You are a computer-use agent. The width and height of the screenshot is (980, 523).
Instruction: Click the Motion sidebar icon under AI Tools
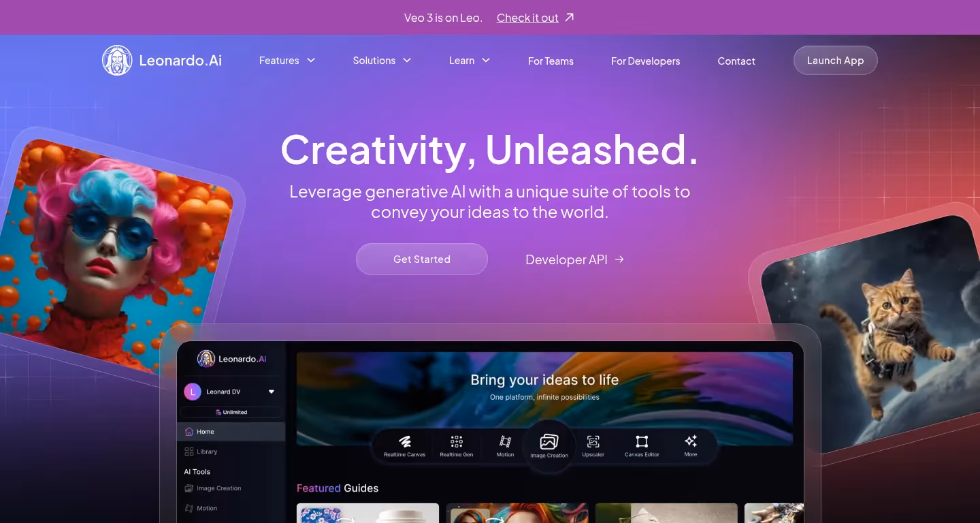(189, 508)
